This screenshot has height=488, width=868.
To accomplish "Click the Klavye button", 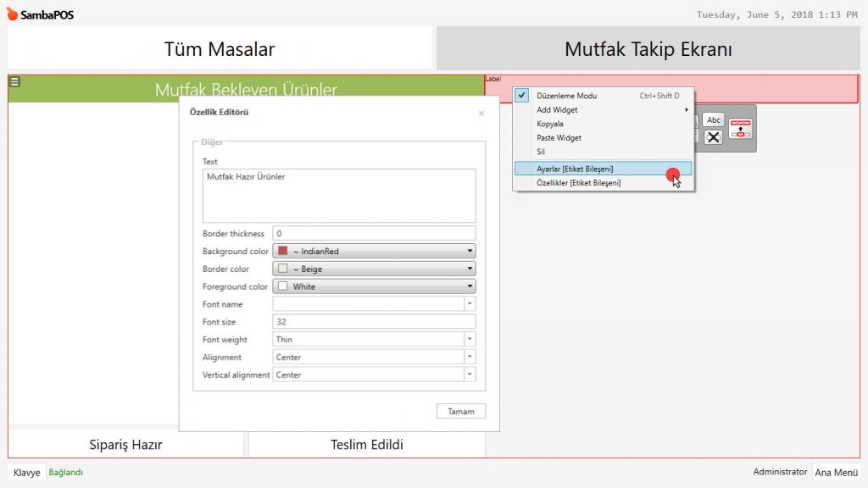I will (26, 473).
